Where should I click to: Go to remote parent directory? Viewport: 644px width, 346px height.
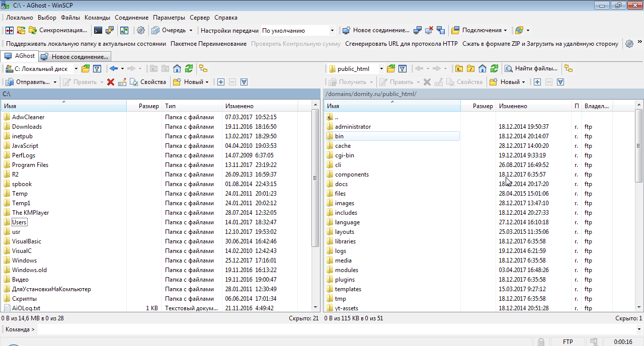459,69
